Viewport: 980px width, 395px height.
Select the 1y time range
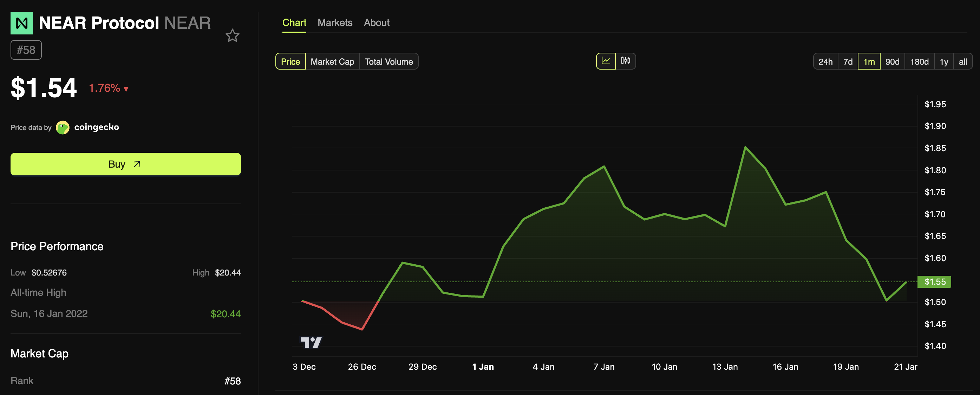pos(944,61)
